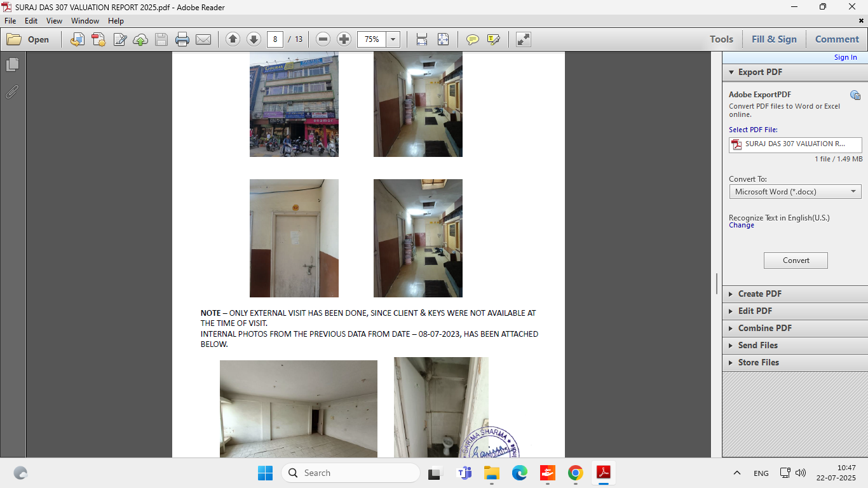Image resolution: width=868 pixels, height=488 pixels.
Task: Click the convert file to PDF online icon
Action: (x=78, y=39)
